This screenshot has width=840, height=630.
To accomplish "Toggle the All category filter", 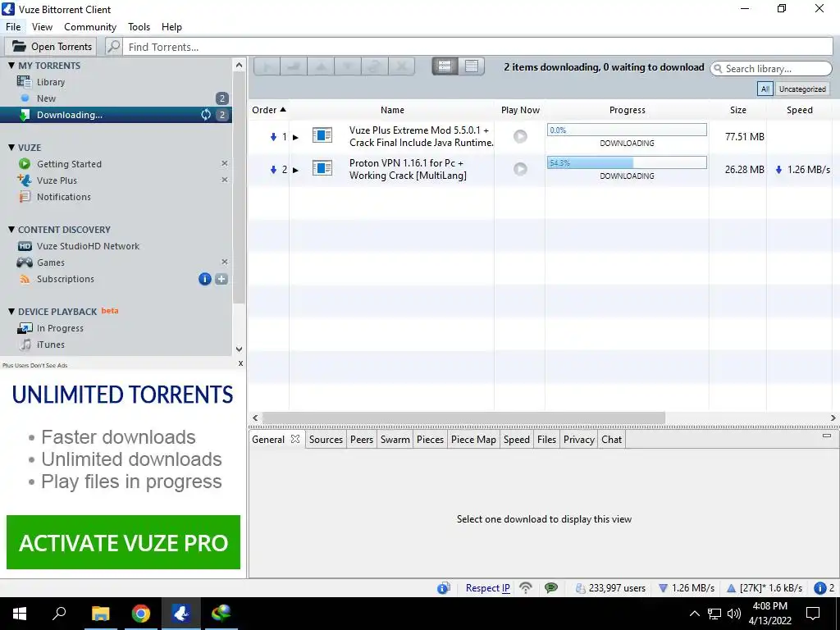I will pyautogui.click(x=765, y=89).
